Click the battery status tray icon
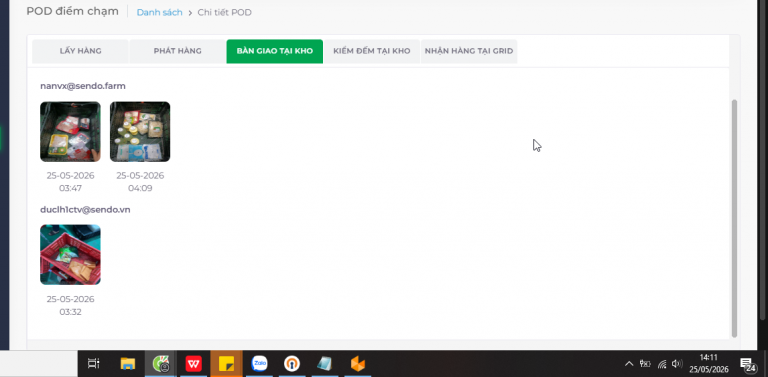The image size is (768, 377). [x=646, y=364]
